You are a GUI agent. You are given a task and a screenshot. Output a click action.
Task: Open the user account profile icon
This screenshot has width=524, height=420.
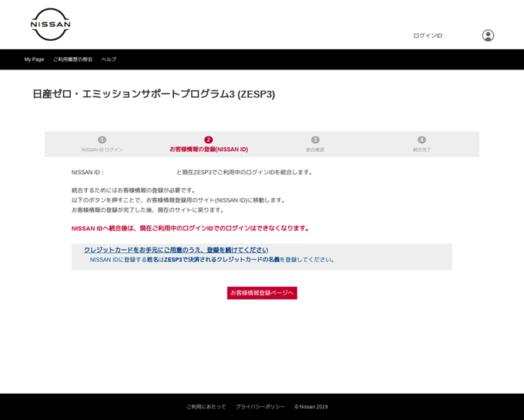(x=488, y=35)
